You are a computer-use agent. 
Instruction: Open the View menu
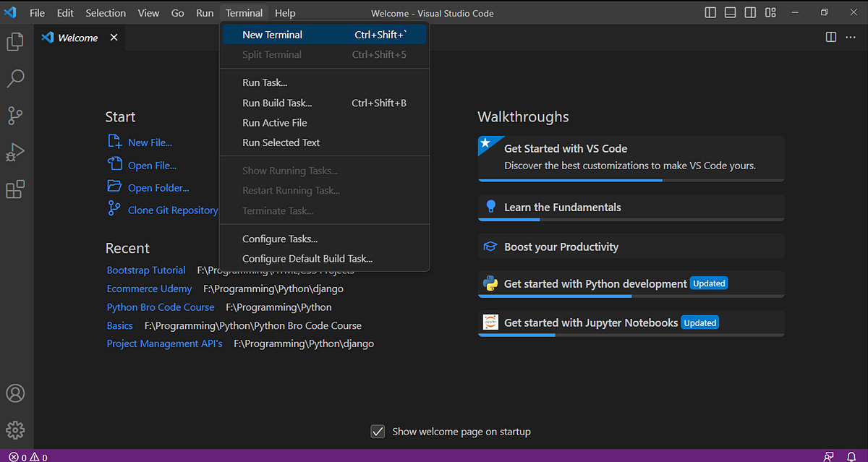coord(148,13)
